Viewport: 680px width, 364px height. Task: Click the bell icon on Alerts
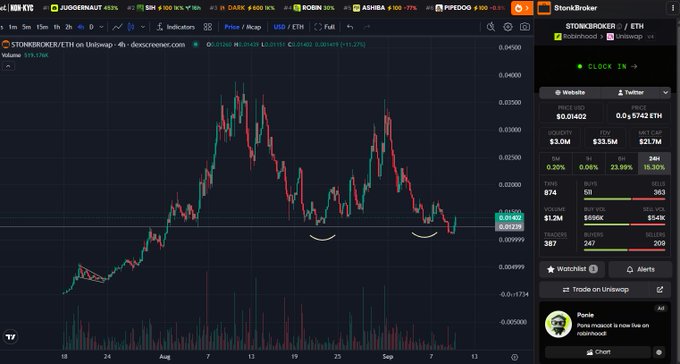pyautogui.click(x=630, y=269)
